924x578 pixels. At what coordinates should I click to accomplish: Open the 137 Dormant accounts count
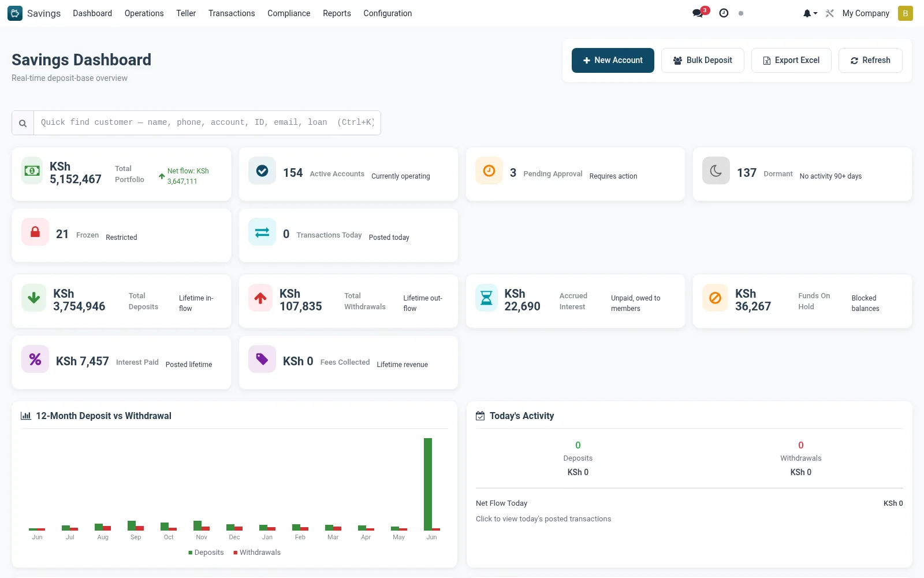(747, 173)
